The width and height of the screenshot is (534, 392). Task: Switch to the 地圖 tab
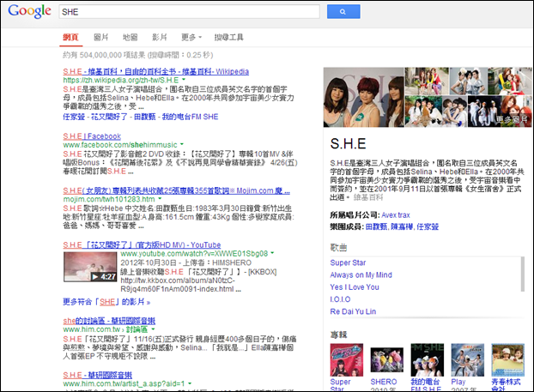click(130, 37)
